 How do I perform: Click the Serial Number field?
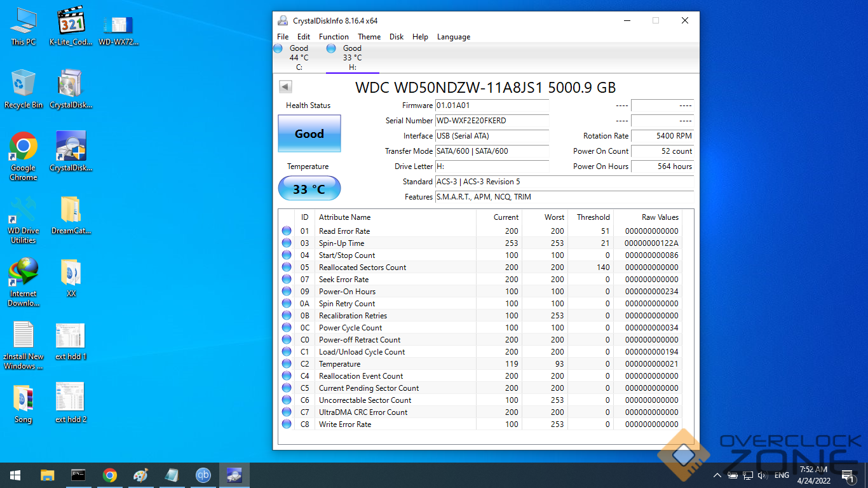(x=491, y=121)
